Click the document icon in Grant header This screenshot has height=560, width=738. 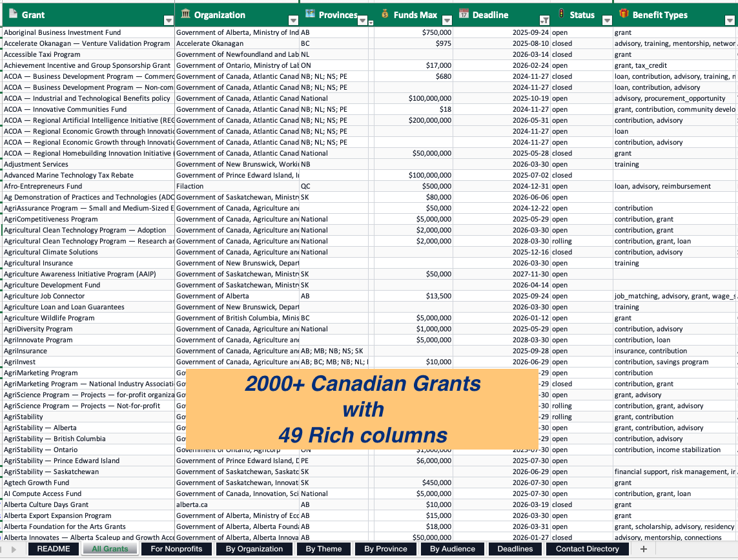tap(13, 14)
